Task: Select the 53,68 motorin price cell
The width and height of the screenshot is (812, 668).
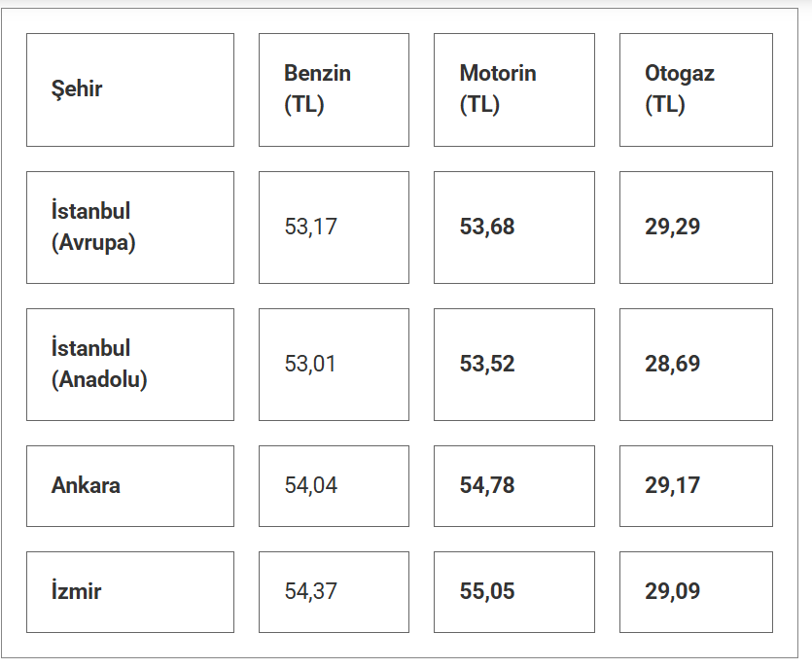Action: coord(513,228)
